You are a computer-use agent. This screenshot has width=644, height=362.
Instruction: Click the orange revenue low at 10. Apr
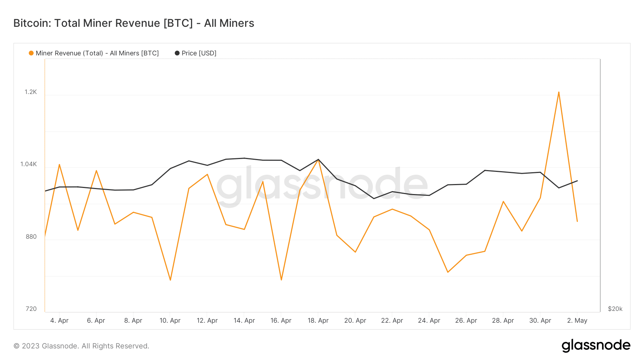170,280
